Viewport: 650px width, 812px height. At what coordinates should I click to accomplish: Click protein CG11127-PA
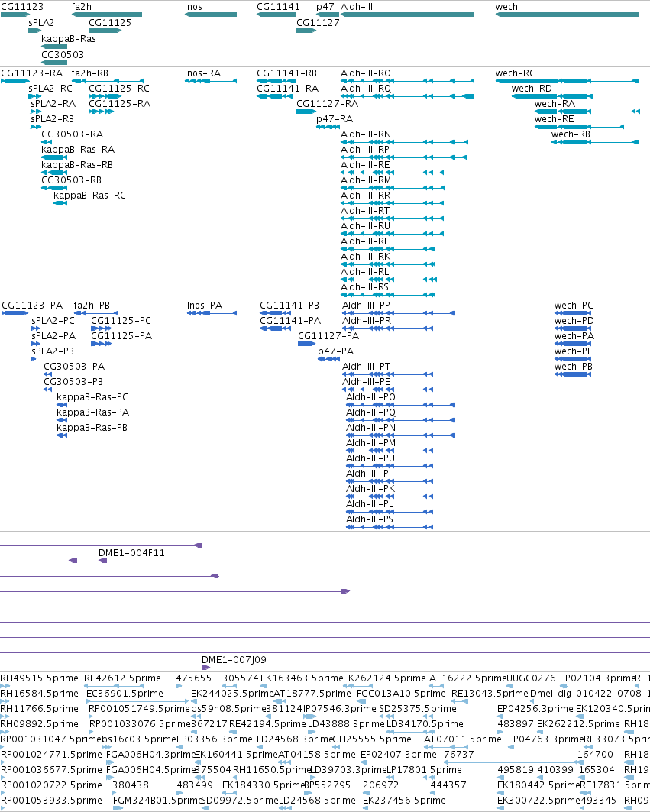(x=328, y=336)
